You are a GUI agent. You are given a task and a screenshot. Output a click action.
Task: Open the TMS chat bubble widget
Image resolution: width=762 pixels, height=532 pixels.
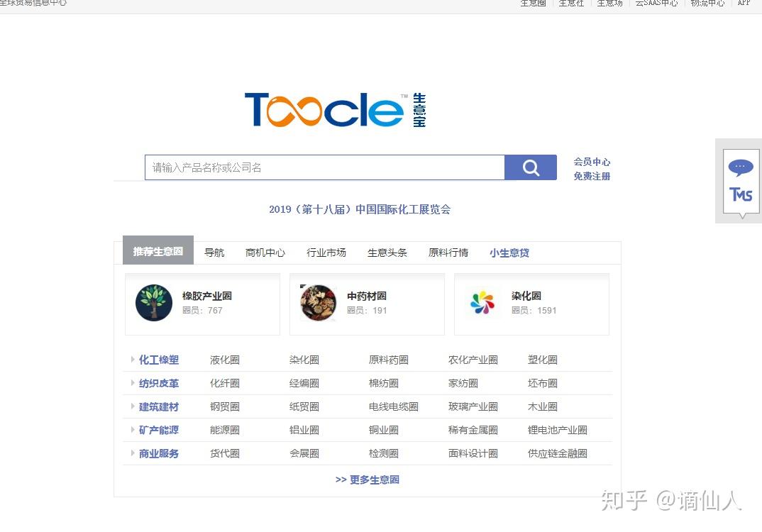[x=741, y=182]
